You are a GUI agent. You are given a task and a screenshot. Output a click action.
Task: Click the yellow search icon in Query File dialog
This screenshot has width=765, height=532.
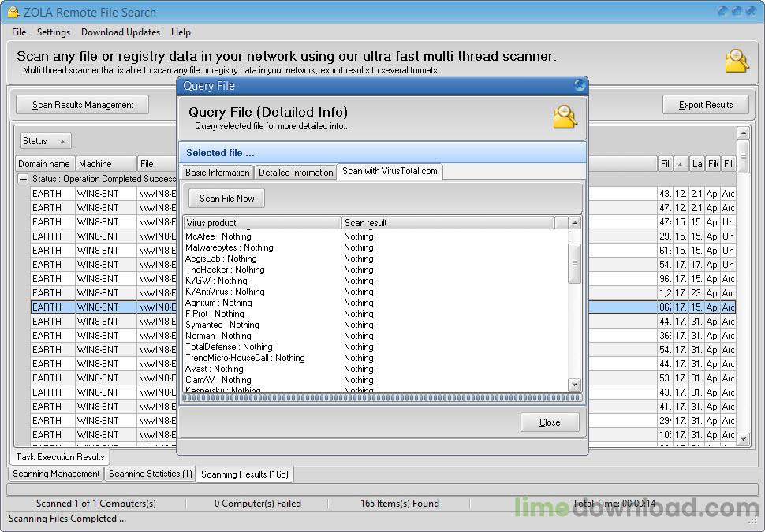pyautogui.click(x=565, y=115)
